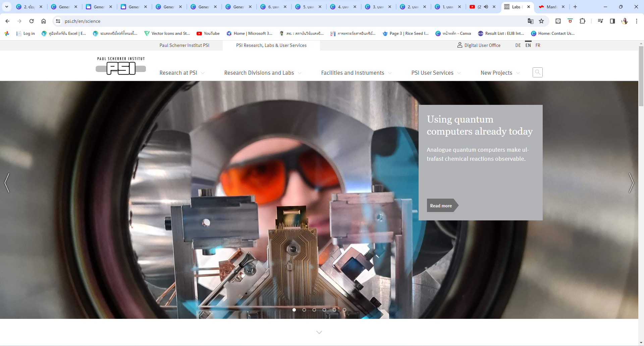Open the Digital User Office link
This screenshot has height=346, width=644.
(479, 45)
